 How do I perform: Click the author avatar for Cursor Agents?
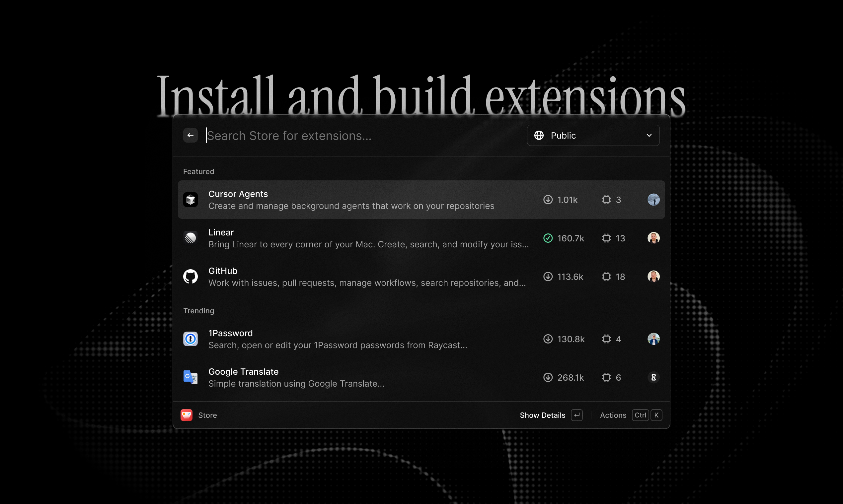(x=653, y=200)
